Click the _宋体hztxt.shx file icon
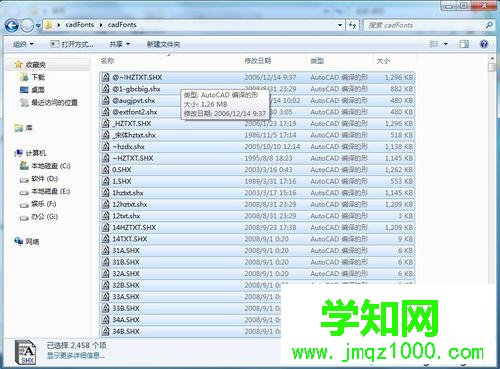 point(106,135)
